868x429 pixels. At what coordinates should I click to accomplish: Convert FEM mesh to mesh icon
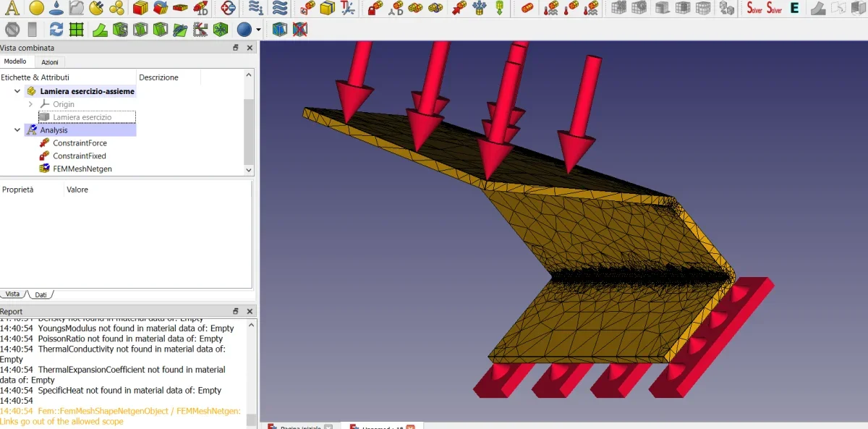click(726, 8)
